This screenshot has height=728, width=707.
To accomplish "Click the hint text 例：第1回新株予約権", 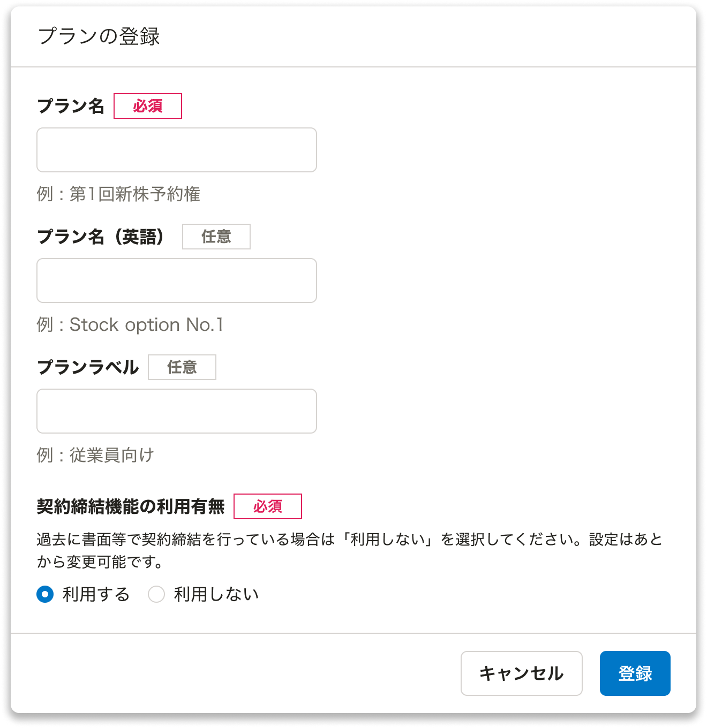I will pos(118,194).
